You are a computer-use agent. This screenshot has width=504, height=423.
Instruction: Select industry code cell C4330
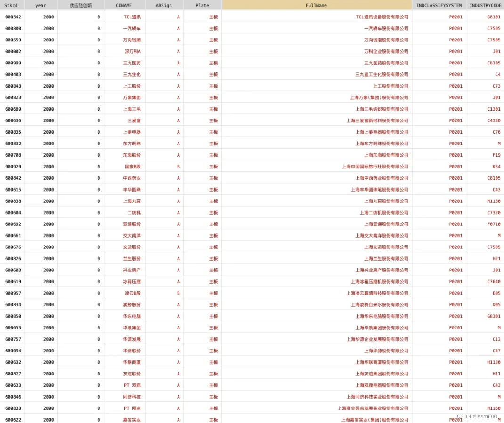(x=494, y=120)
